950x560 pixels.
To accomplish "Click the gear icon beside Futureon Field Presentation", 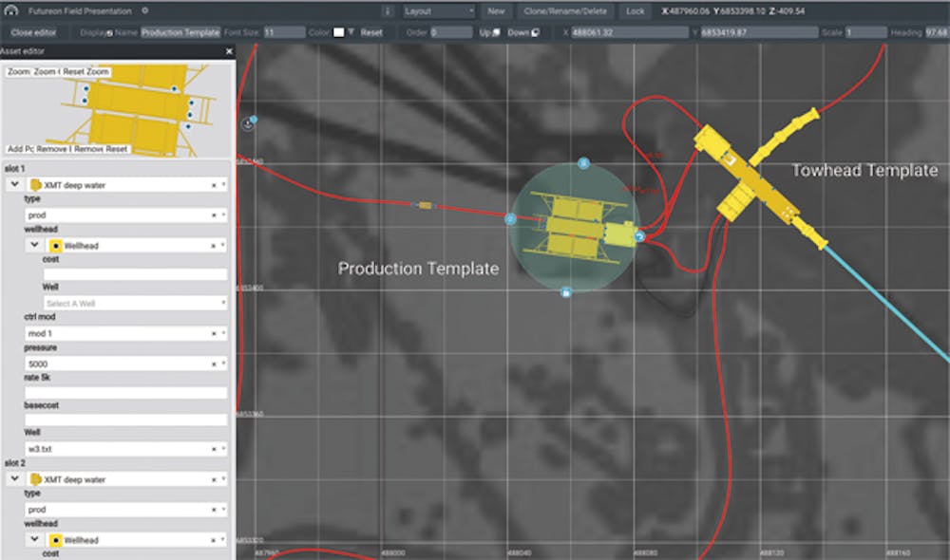I will point(144,11).
